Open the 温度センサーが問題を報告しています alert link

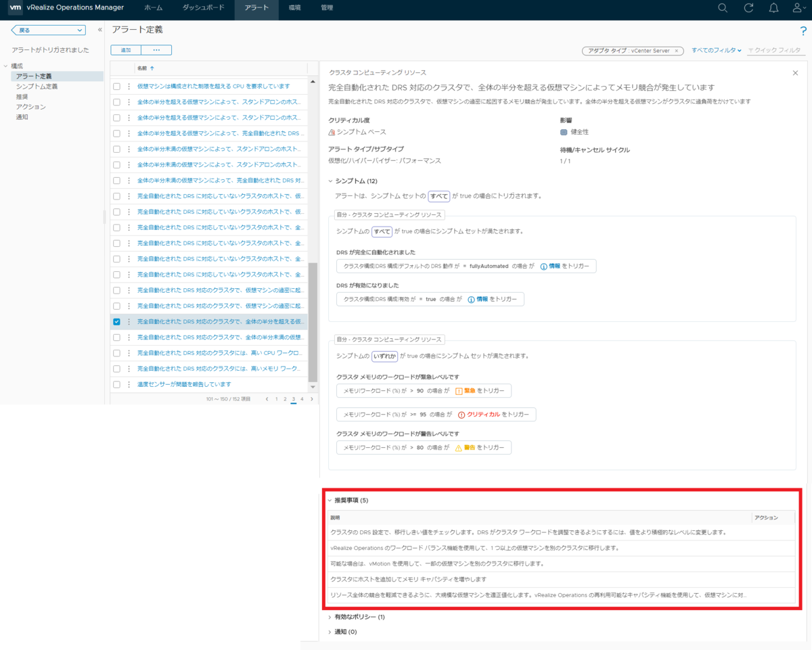pyautogui.click(x=184, y=384)
